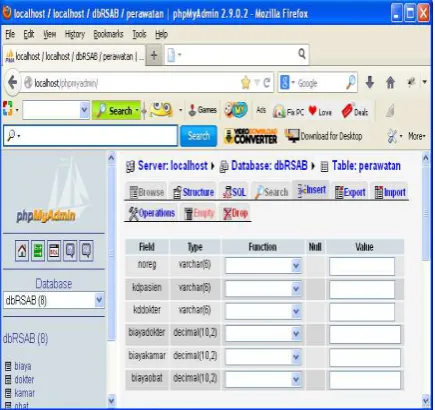Image resolution: width=435 pixels, height=410 pixels.
Task: Open MySQL documentation icon in sidebar
Action: point(86,250)
